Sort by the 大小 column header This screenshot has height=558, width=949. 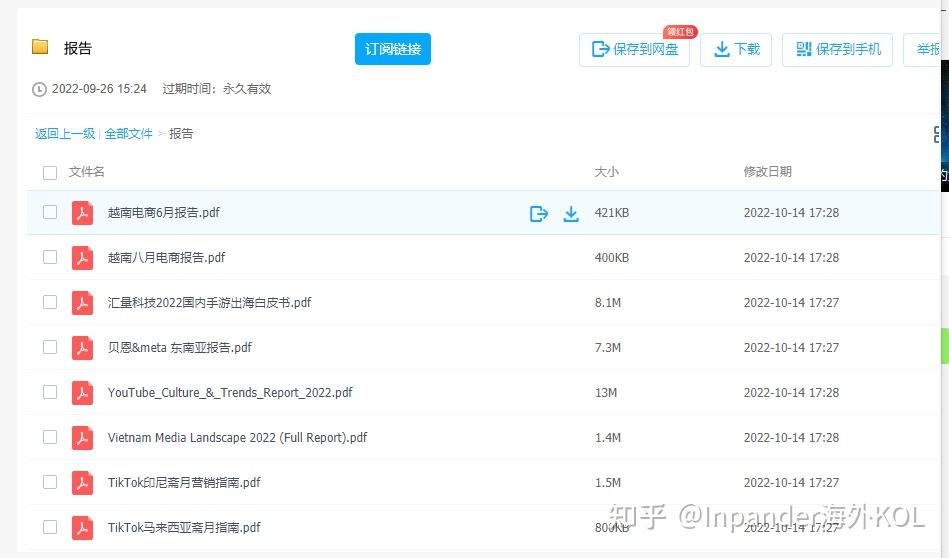pos(606,172)
